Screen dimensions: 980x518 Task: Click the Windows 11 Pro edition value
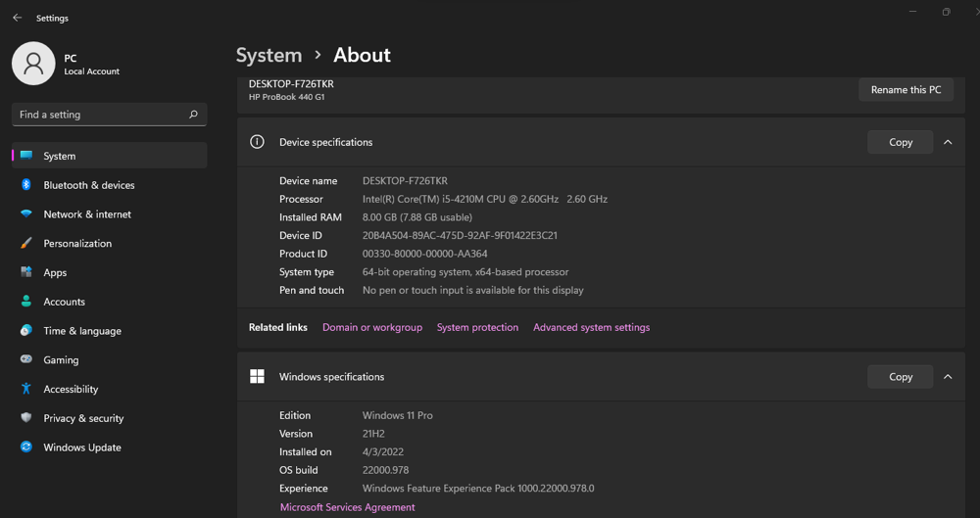point(398,415)
